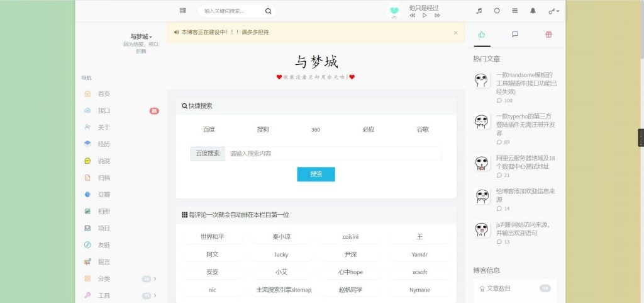Switch to the gift icon tab

(548, 35)
